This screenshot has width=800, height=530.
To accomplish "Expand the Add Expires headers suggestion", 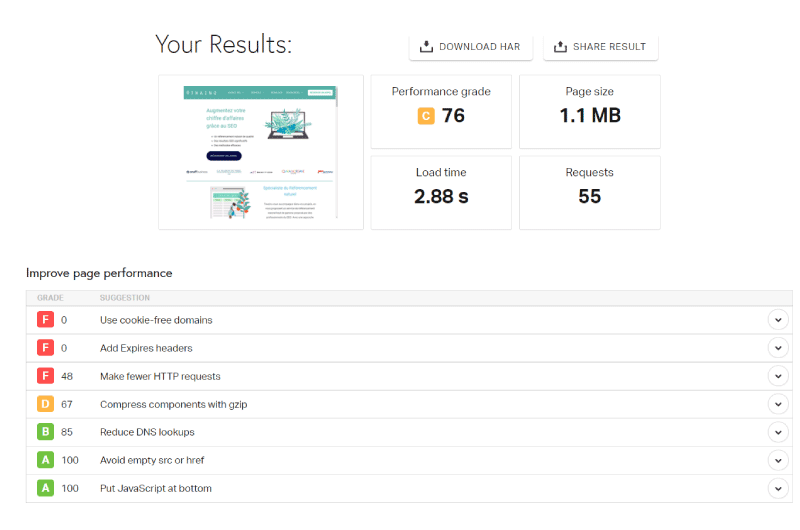I will 778,348.
